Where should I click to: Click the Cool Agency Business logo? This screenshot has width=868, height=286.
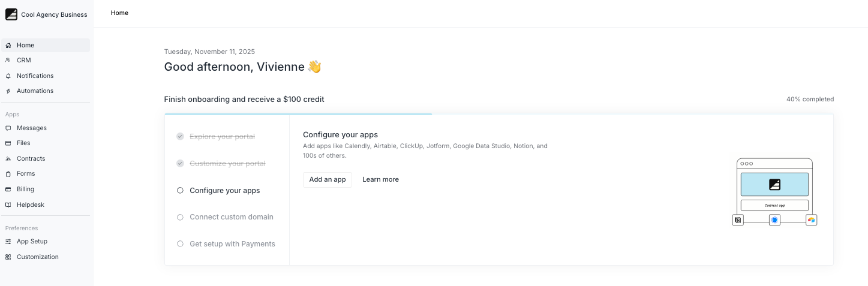click(x=11, y=14)
